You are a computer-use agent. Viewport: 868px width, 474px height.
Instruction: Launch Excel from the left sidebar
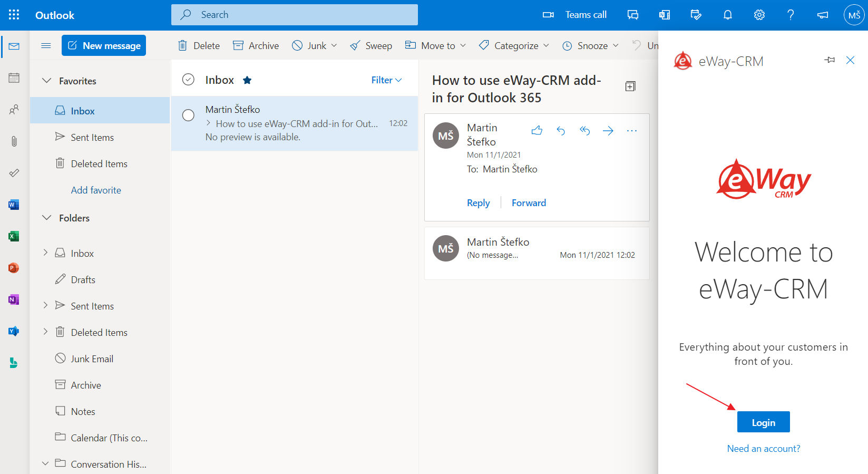point(14,236)
